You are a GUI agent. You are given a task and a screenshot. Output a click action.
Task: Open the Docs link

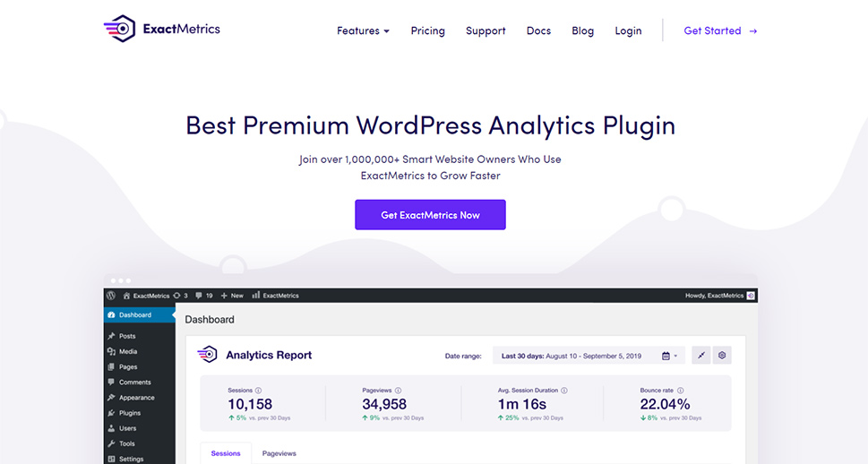coord(538,31)
